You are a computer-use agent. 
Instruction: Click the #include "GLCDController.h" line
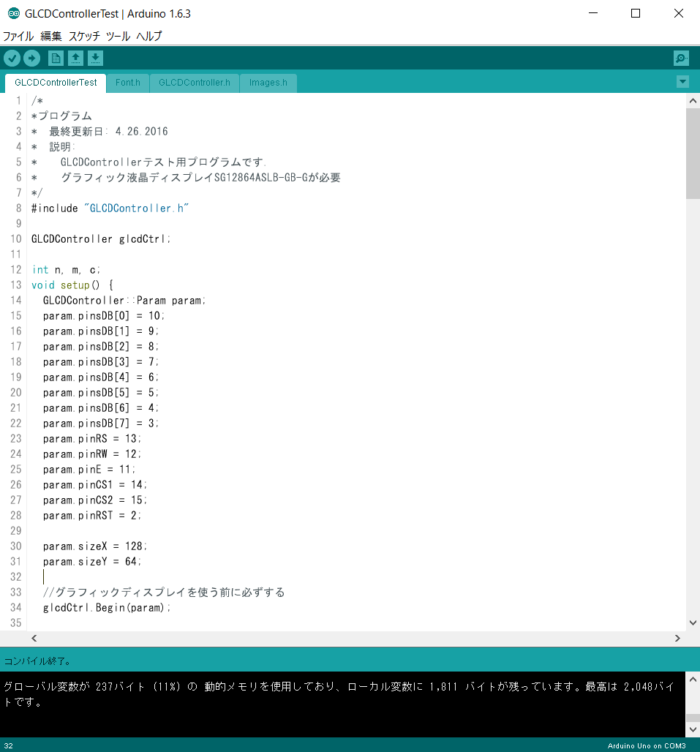[110, 208]
